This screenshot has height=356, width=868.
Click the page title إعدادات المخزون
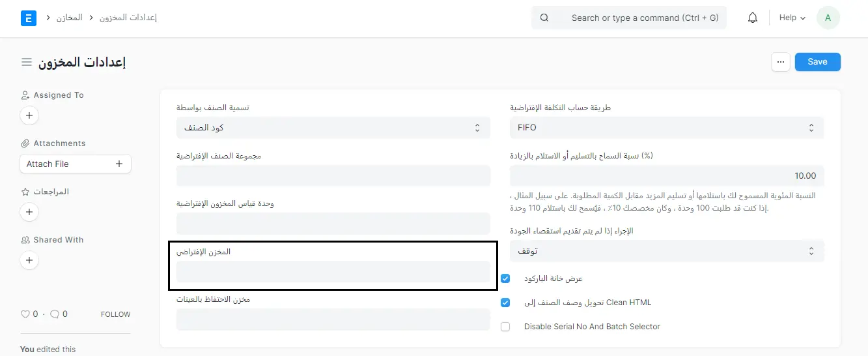coord(81,62)
